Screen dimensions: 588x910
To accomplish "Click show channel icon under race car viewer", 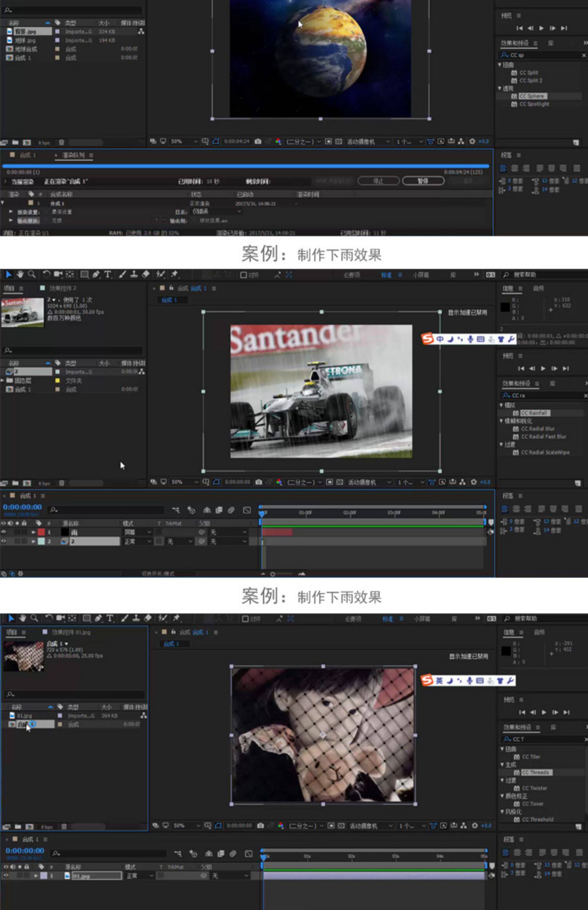I will tap(279, 482).
